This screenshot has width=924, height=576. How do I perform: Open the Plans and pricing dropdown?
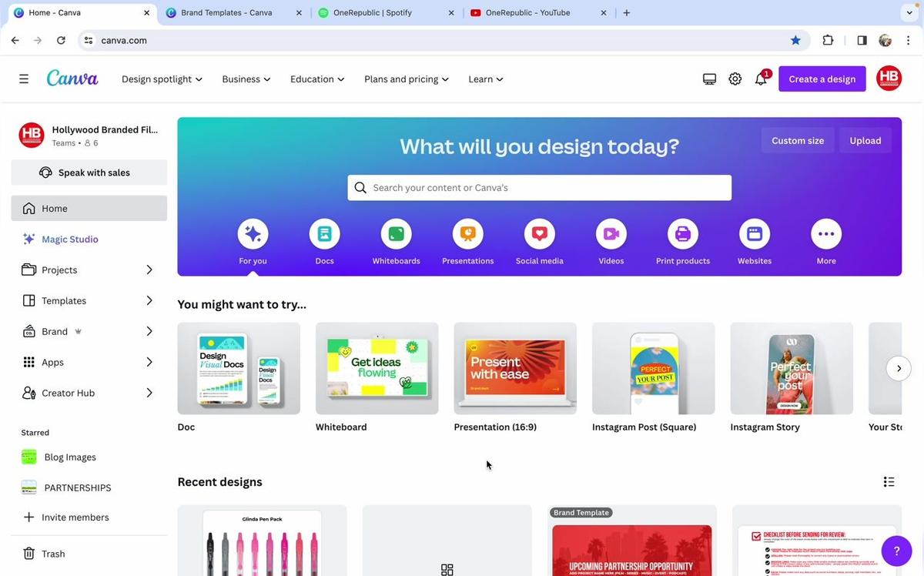(407, 79)
